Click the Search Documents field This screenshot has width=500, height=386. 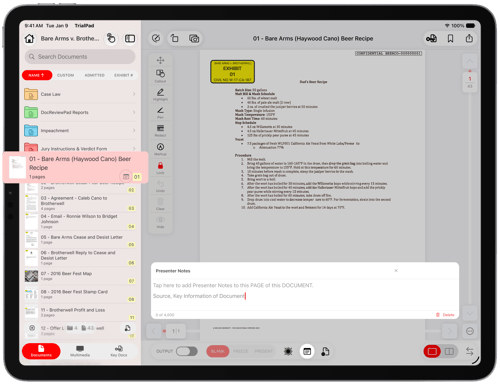pyautogui.click(x=80, y=57)
